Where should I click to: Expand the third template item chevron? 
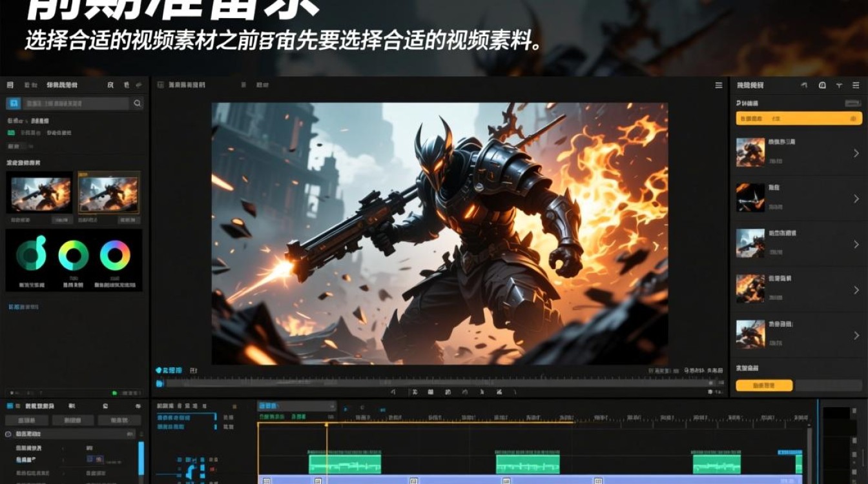[x=856, y=244]
